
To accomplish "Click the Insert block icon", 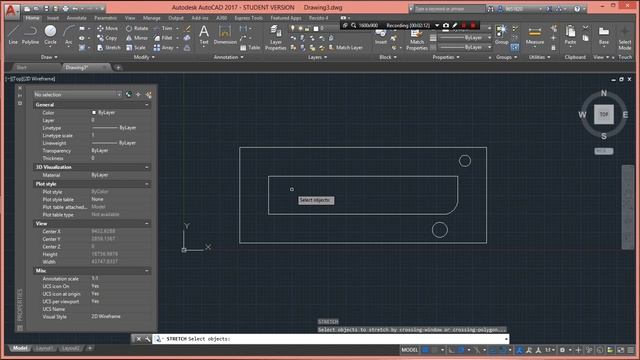I will (381, 37).
